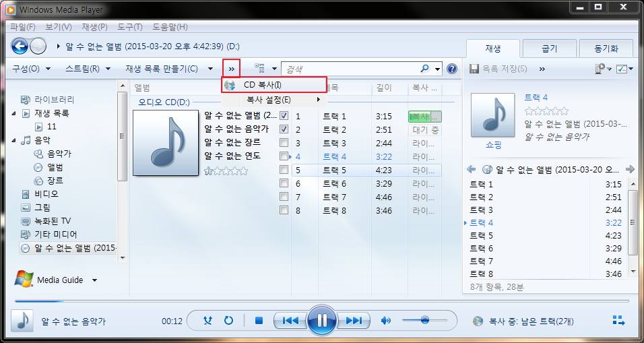Click the search magnifier icon

click(425, 68)
